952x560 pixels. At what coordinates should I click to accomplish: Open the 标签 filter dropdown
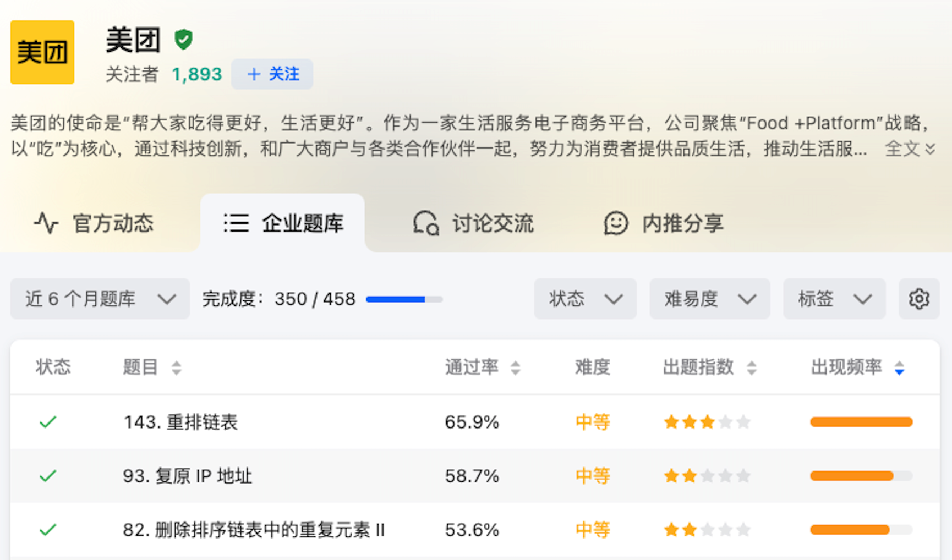click(835, 299)
